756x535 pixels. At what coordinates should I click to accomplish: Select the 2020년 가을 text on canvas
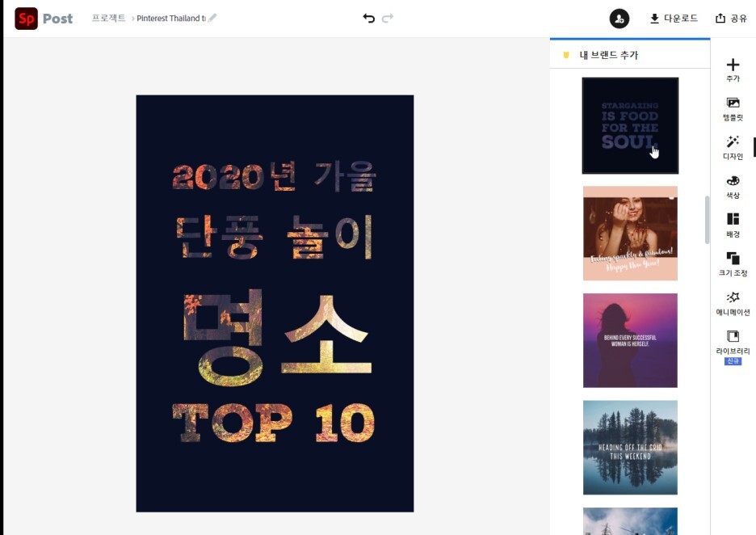pos(274,176)
